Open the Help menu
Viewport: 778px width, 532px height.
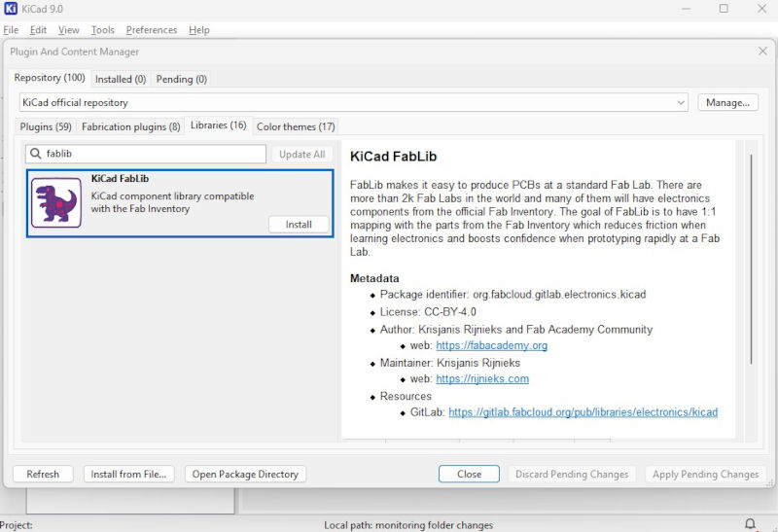(x=199, y=30)
